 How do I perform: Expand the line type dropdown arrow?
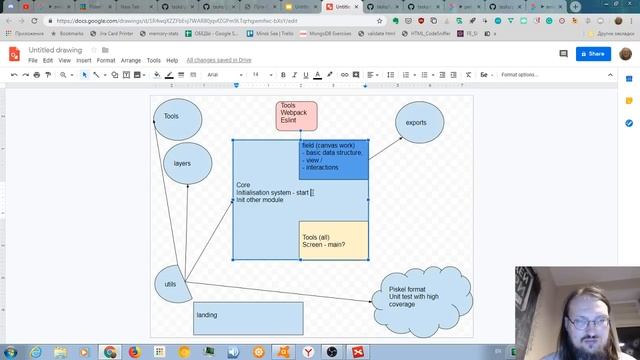point(105,75)
